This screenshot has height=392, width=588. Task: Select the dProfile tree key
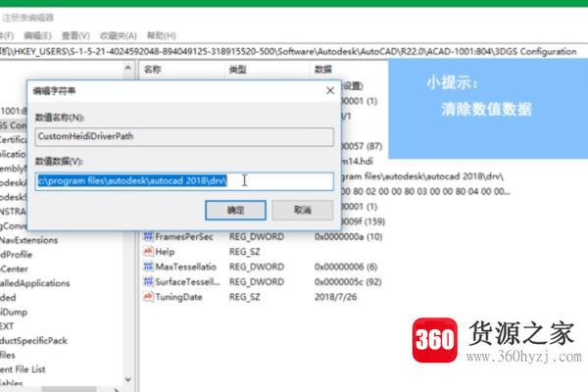(x=16, y=255)
